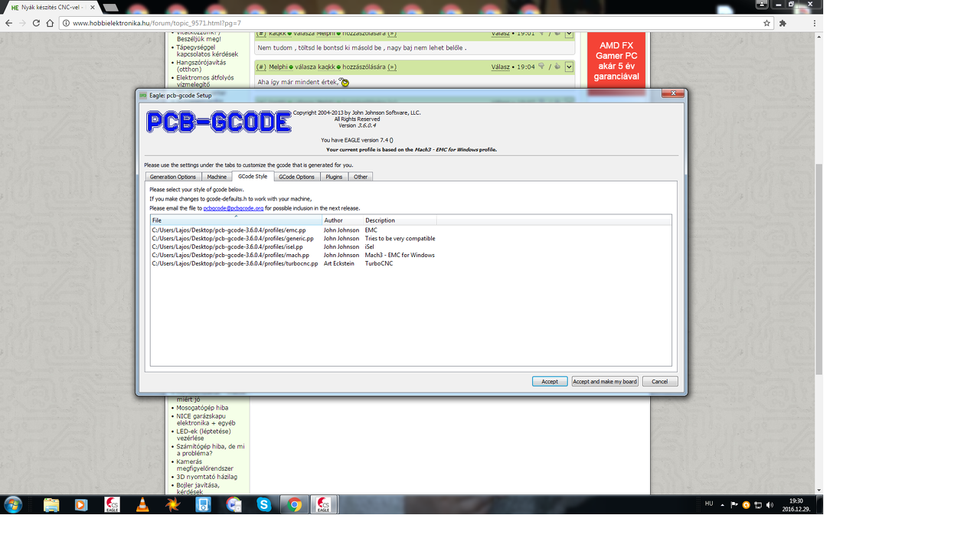Open the NICE garázskapu elektronika topic link
This screenshot has height=551, width=980.
[206, 419]
